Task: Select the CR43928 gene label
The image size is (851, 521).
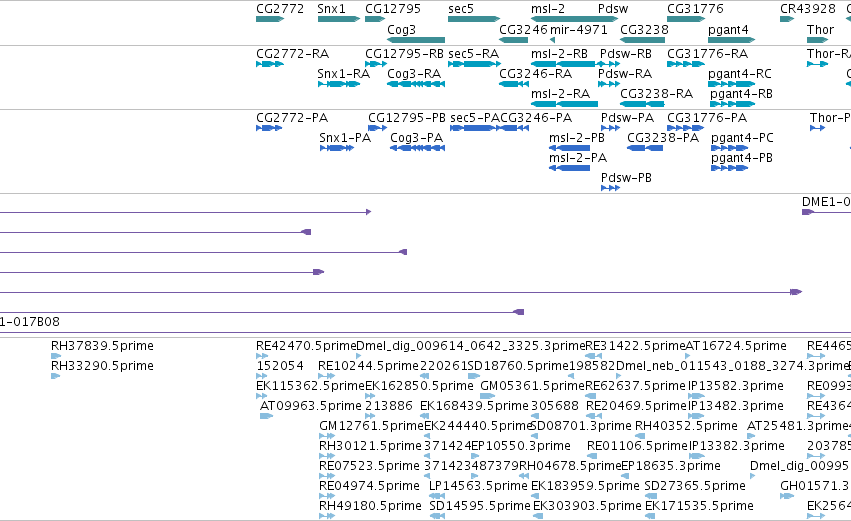Action: 808,9
